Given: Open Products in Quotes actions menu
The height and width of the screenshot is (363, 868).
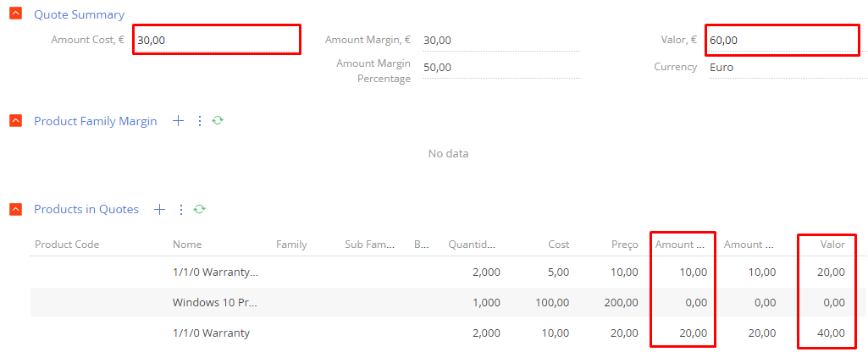Looking at the screenshot, I should pos(180,209).
